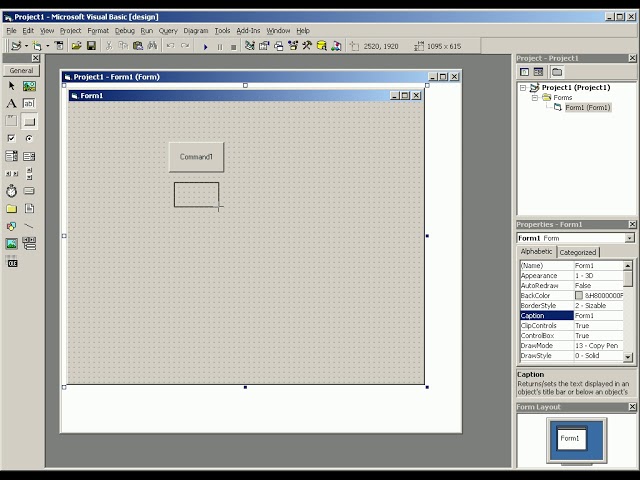Open the Form1 Form object dropdown
Image resolution: width=640 pixels, height=480 pixels.
[x=630, y=238]
